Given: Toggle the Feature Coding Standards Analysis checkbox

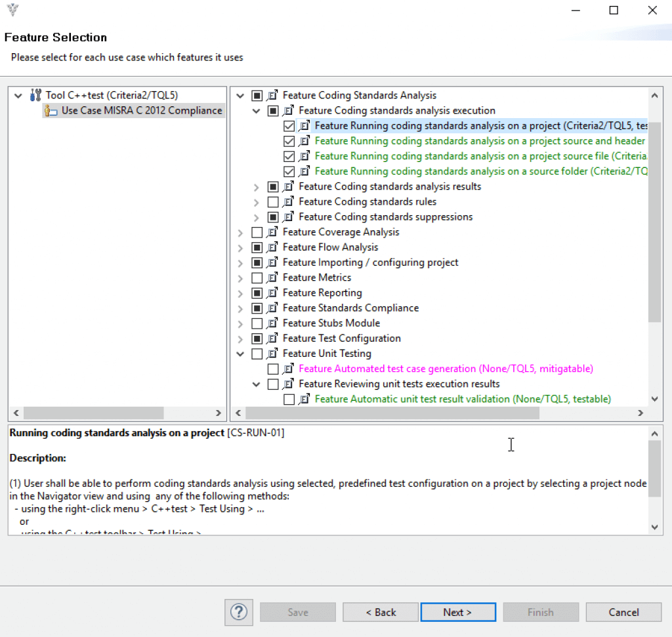Looking at the screenshot, I should click(257, 96).
